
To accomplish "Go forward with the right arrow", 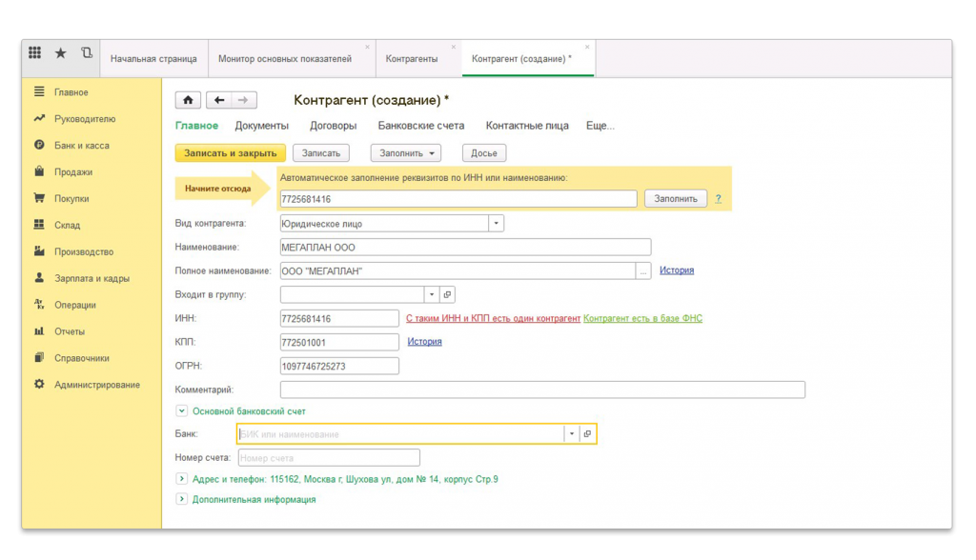I will [x=243, y=100].
